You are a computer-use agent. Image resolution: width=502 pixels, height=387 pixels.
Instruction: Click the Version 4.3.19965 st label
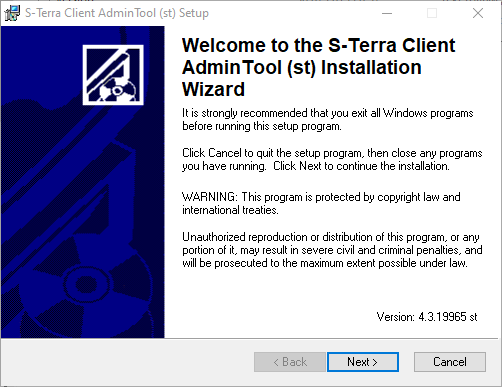pyautogui.click(x=427, y=317)
